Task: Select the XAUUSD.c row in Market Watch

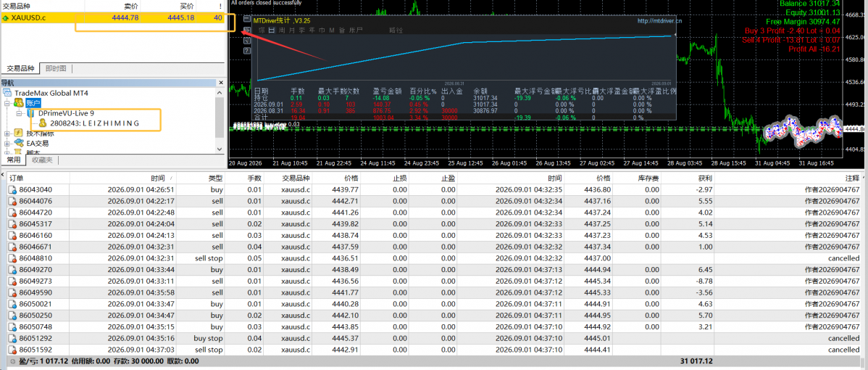Action: tap(113, 17)
